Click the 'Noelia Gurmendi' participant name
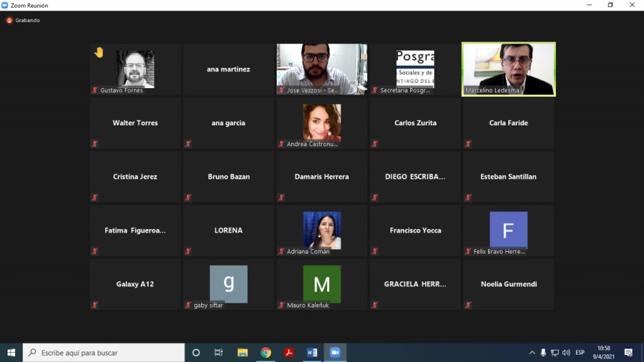This screenshot has height=362, width=644. click(508, 284)
